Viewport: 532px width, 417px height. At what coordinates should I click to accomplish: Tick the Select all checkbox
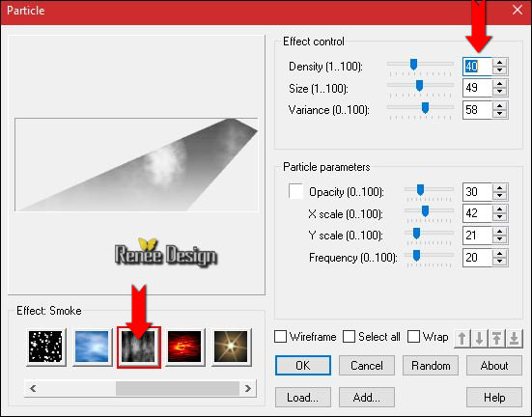coord(349,337)
